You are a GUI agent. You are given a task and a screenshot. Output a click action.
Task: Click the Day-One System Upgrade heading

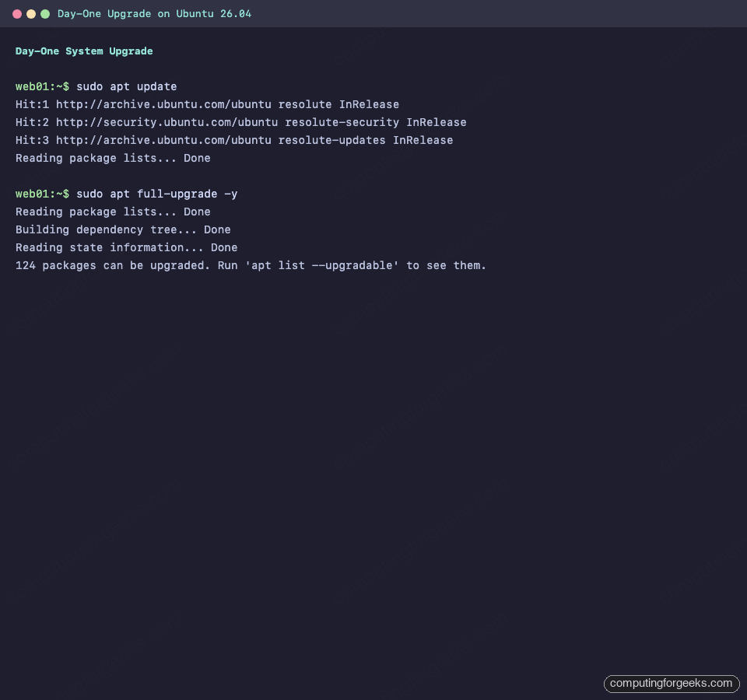click(83, 51)
